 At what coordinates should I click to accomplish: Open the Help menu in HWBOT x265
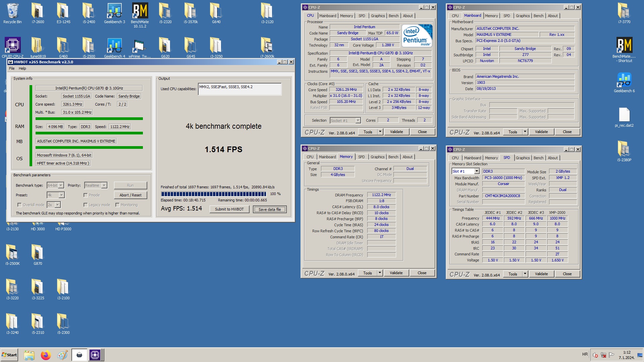22,68
